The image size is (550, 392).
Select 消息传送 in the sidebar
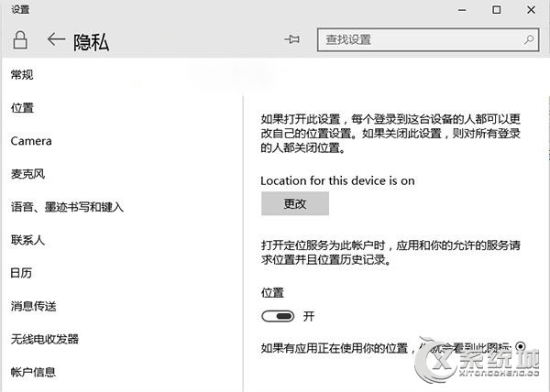[33, 306]
